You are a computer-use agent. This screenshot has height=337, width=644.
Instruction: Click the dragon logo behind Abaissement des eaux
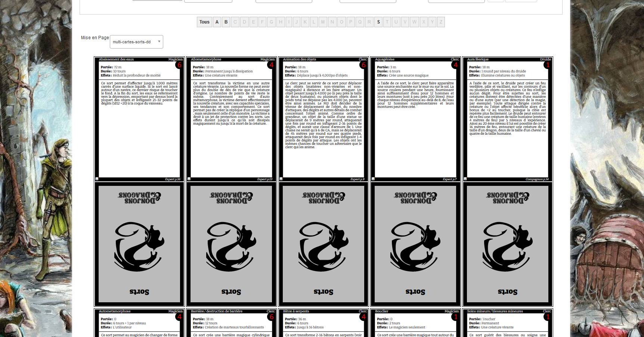click(x=139, y=247)
